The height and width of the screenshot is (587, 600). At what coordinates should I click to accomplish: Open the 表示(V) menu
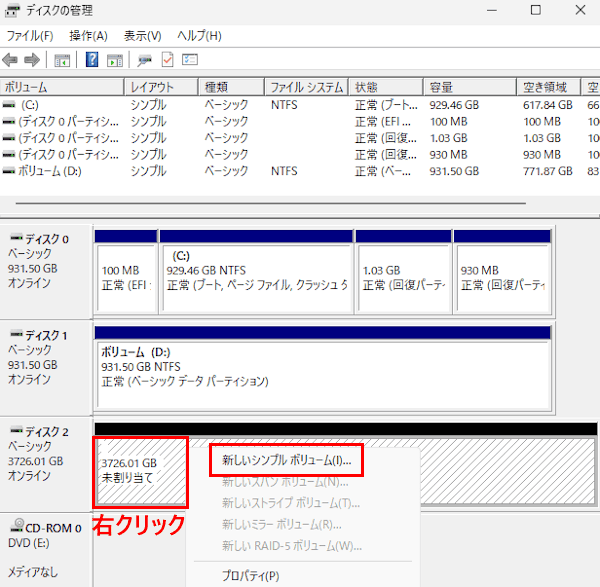143,36
